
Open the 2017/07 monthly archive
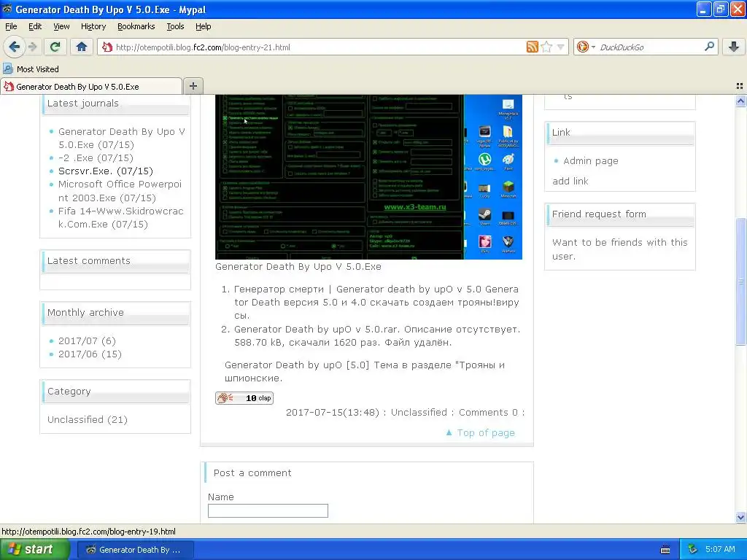click(87, 341)
